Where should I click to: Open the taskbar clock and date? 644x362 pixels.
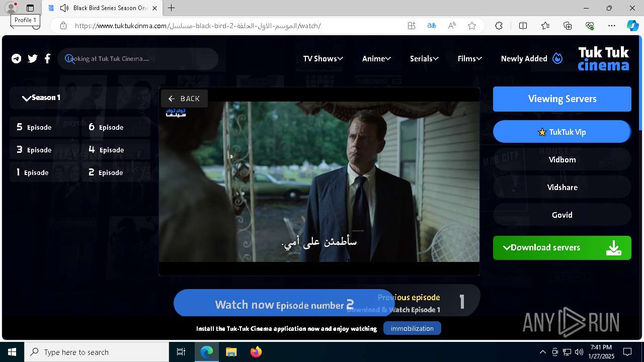pos(601,352)
